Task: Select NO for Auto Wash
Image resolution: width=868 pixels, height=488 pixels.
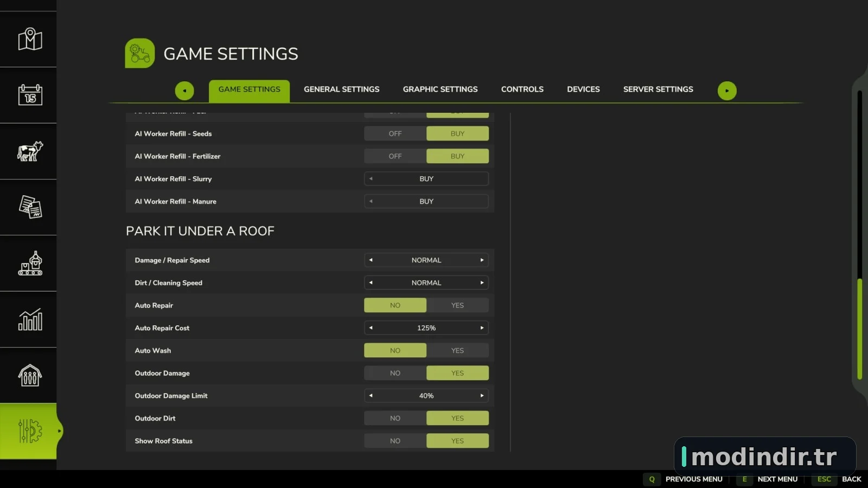Action: click(x=395, y=351)
